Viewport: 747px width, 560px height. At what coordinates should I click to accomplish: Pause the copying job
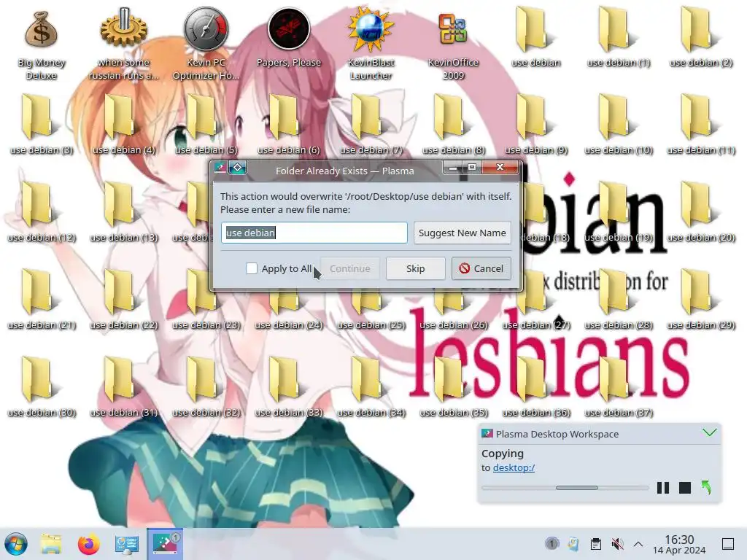pos(662,488)
